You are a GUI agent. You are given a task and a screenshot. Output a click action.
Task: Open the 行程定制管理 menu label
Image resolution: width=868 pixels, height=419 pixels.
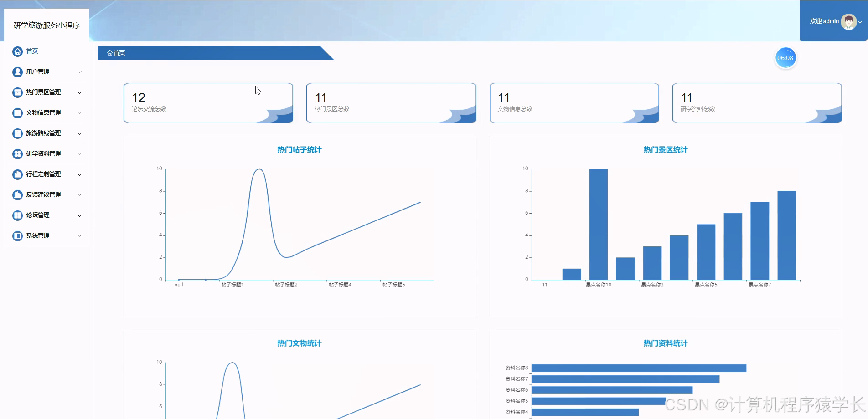click(43, 174)
